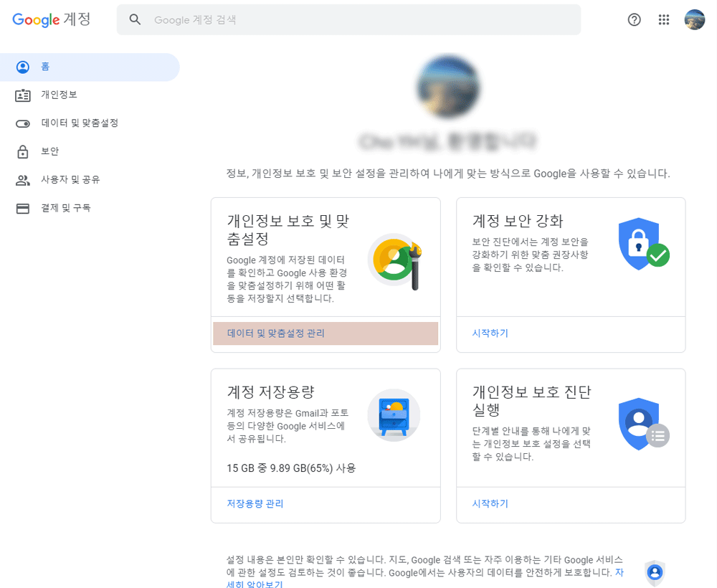The image size is (717, 588).
Task: Click the storage drawer illustration
Action: 394,414
